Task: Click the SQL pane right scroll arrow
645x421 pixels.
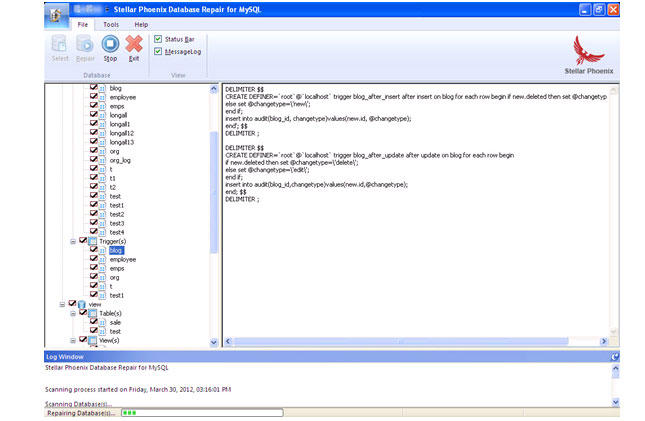Action: pos(603,341)
